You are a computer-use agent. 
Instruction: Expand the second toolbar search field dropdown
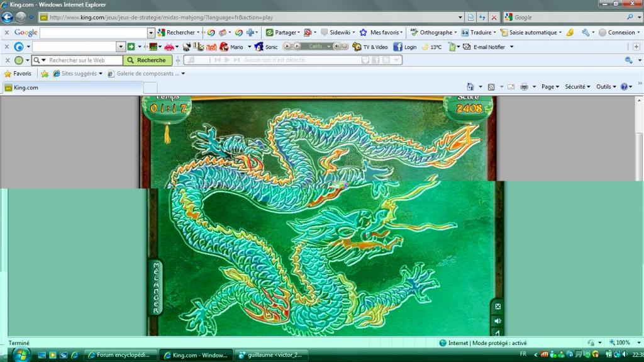[120, 47]
